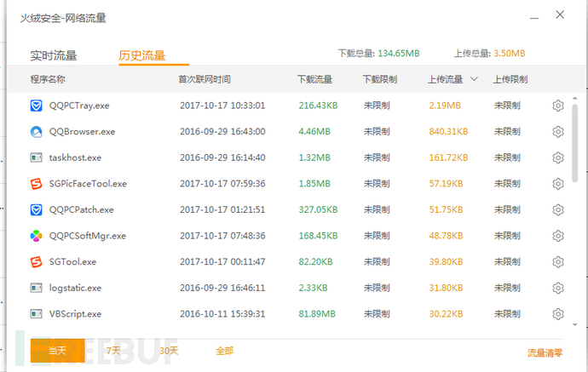
Task: Open settings gear for taskhost.exe
Action: [558, 157]
